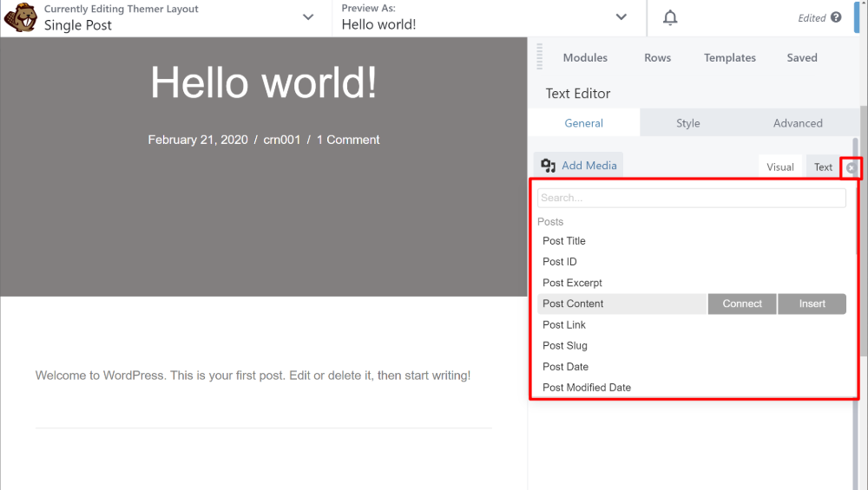Click the help question mark beside Edited
Image resolution: width=868 pixels, height=490 pixels.
(x=836, y=17)
